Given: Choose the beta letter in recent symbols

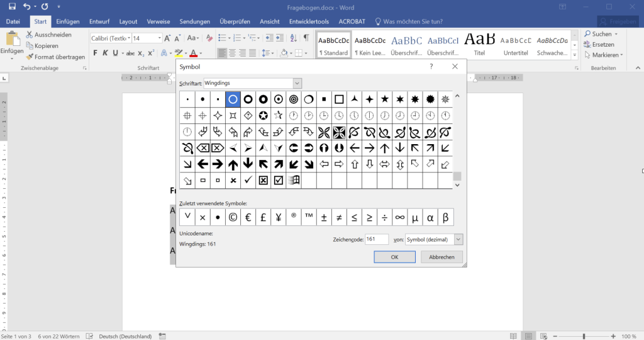Looking at the screenshot, I should pyautogui.click(x=445, y=217).
